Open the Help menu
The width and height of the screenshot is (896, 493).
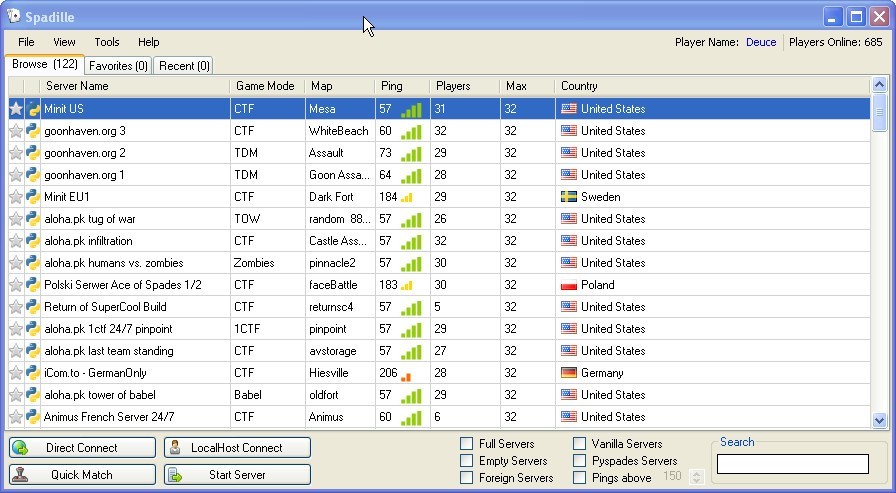(x=149, y=42)
